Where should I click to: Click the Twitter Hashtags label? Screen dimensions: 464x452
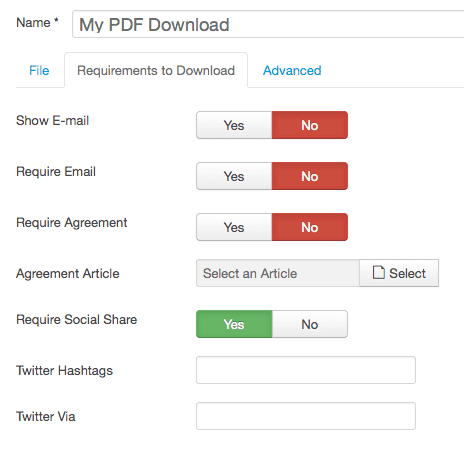click(x=64, y=371)
